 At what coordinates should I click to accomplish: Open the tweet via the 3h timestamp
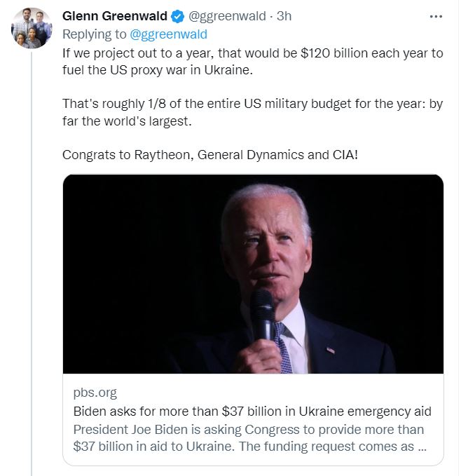coord(284,16)
